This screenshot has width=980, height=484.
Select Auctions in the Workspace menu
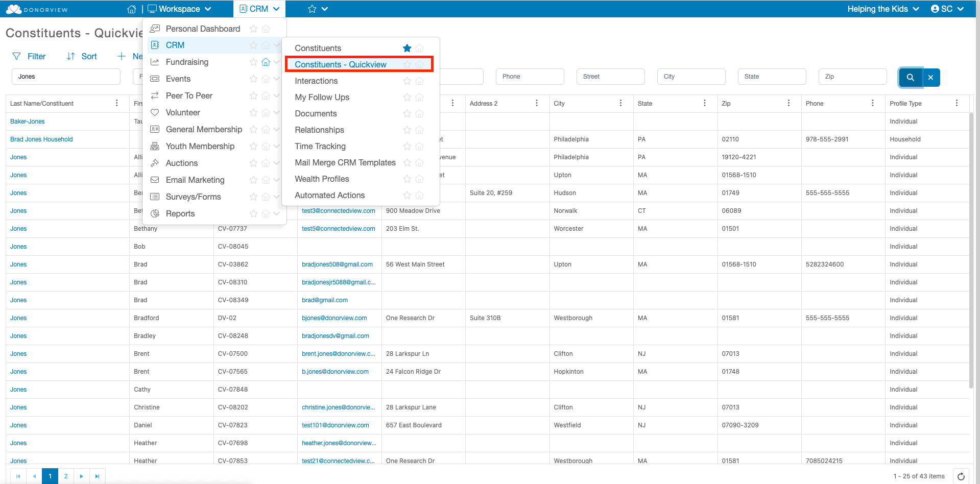(182, 163)
